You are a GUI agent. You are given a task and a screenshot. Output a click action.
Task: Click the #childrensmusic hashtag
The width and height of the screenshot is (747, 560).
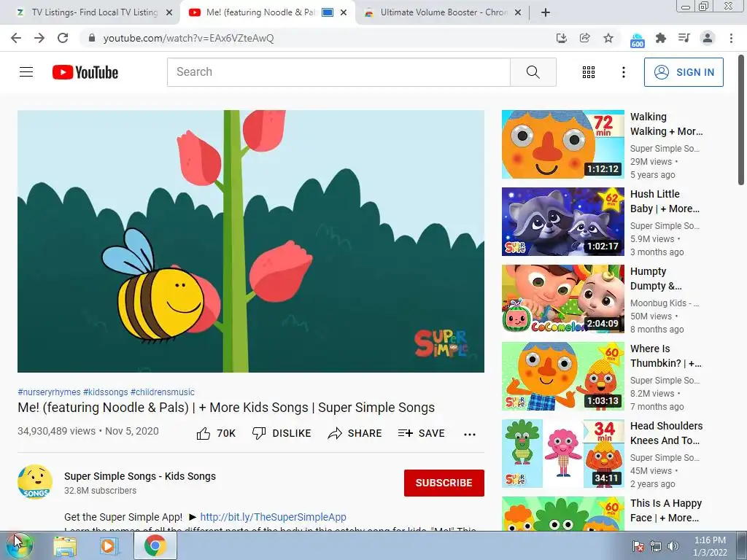coord(163,392)
